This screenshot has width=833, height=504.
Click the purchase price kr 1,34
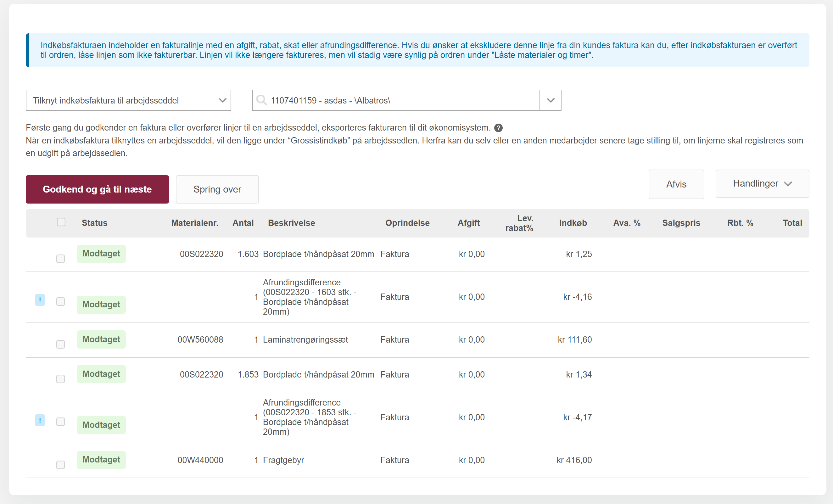point(579,374)
